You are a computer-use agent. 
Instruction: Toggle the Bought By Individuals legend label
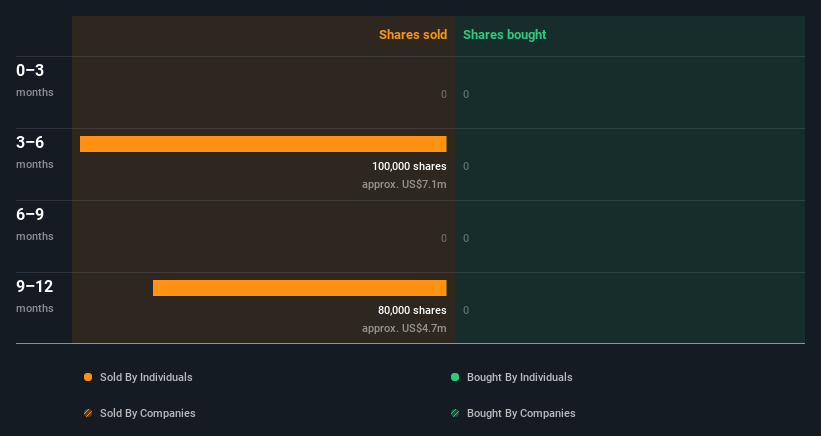519,377
